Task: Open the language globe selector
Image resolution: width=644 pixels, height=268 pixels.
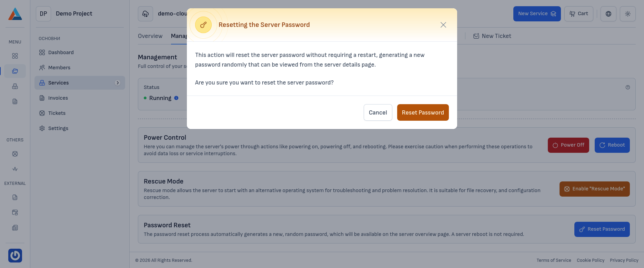Action: click(x=608, y=14)
